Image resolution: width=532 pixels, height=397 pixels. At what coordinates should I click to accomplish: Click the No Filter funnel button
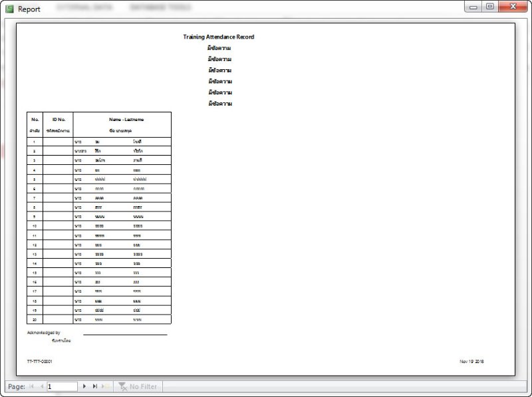pyautogui.click(x=138, y=386)
